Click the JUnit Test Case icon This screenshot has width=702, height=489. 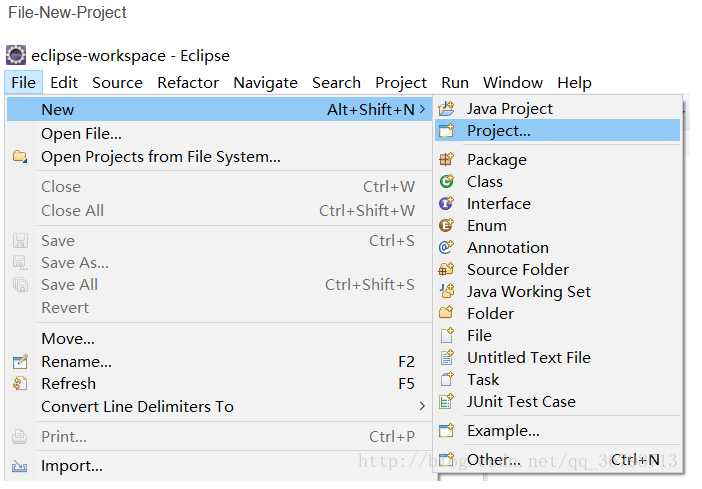[x=446, y=401]
